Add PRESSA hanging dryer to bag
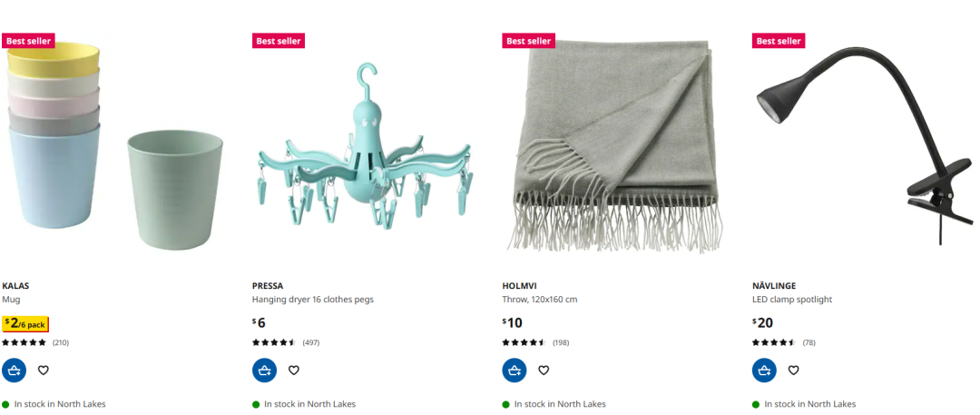This screenshot has width=980, height=415. [264, 370]
